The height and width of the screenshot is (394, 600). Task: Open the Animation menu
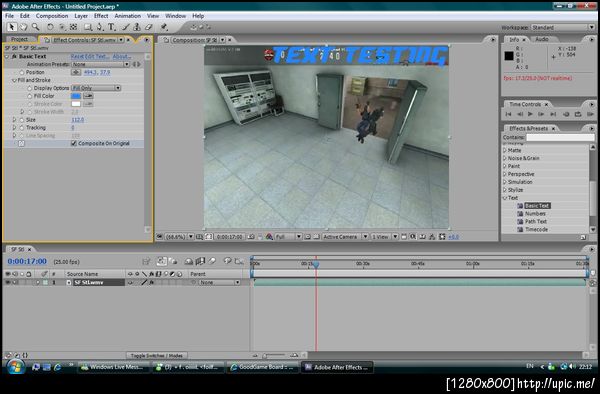[x=127, y=16]
